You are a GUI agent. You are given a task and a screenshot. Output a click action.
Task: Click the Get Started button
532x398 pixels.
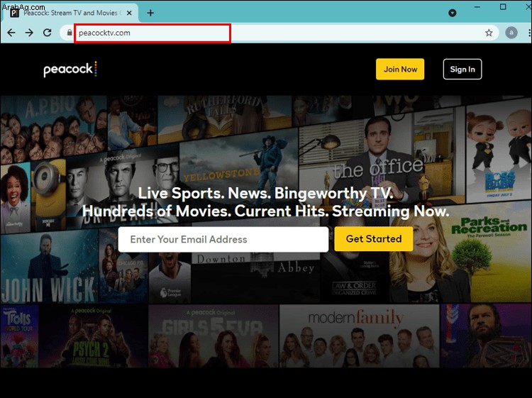(x=374, y=239)
